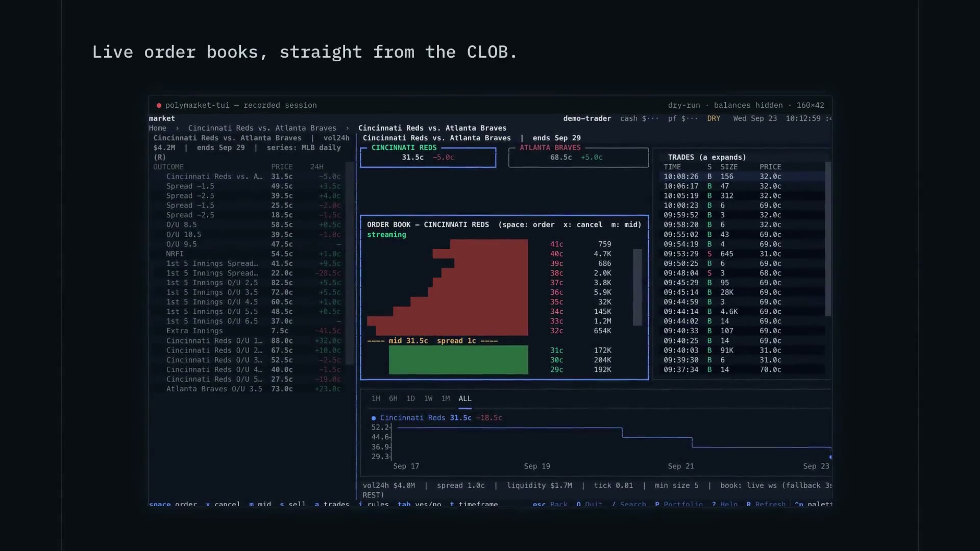Choose the 1M timeframe tab

coord(446,398)
